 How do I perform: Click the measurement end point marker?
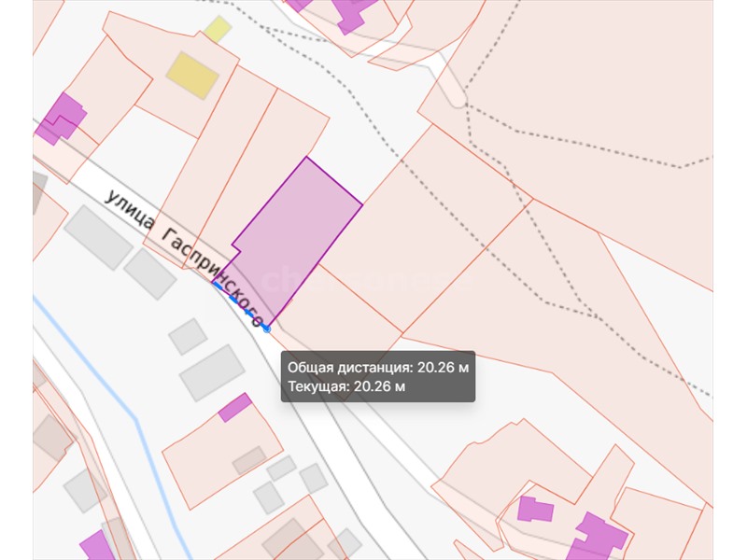(x=267, y=328)
